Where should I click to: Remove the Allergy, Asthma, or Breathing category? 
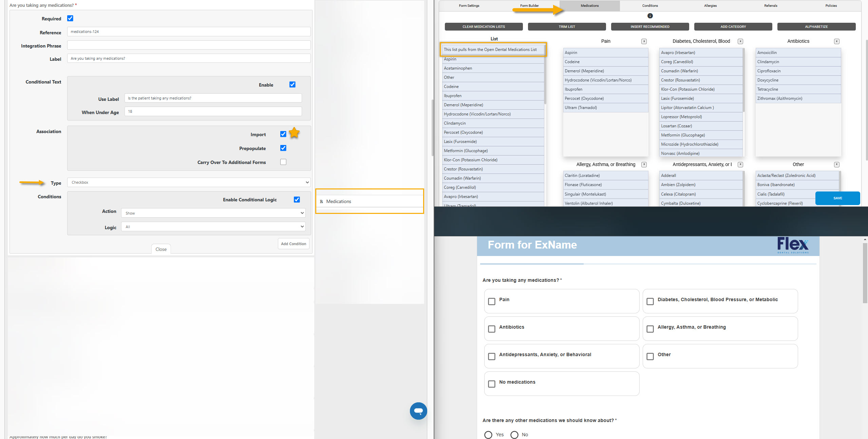[x=644, y=165]
